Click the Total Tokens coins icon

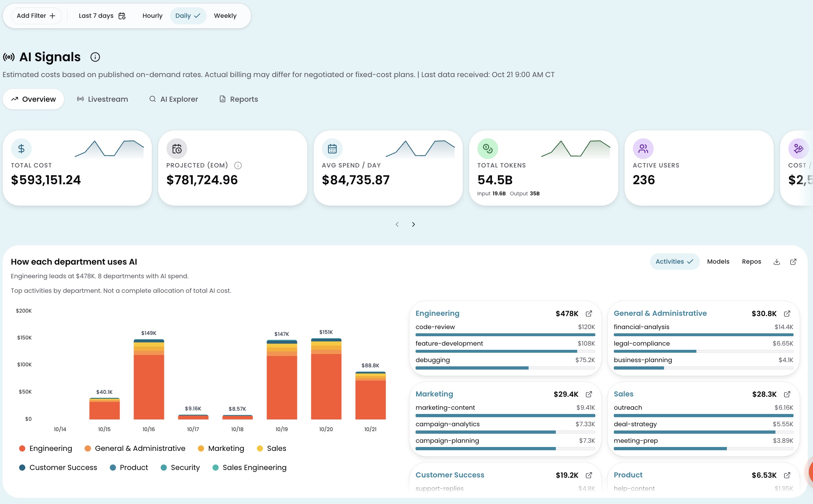(x=487, y=149)
